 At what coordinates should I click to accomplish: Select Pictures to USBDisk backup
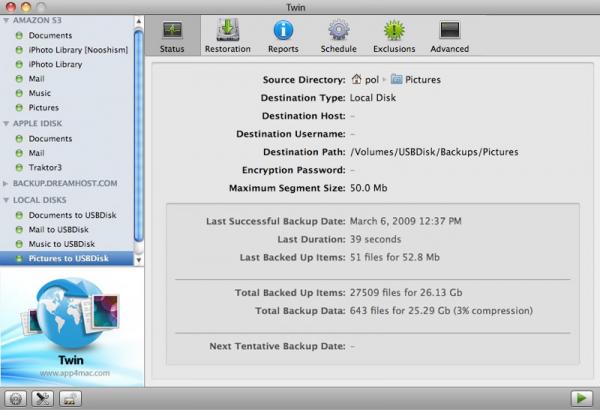pos(67,258)
